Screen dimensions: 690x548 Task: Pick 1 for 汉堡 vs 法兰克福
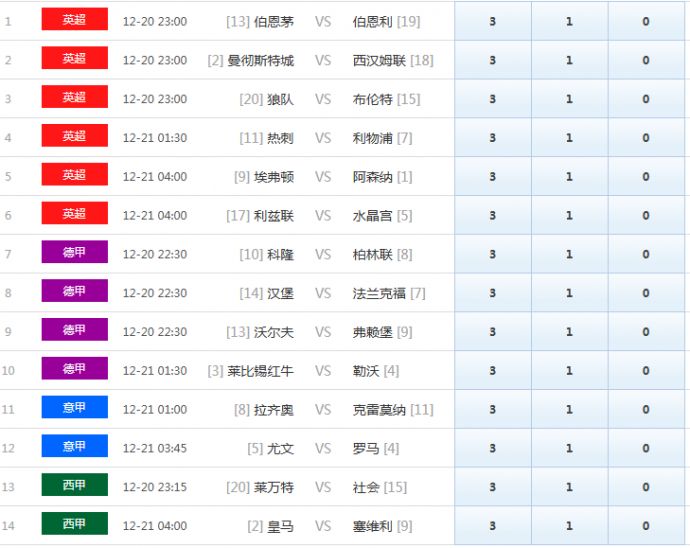pyautogui.click(x=570, y=293)
